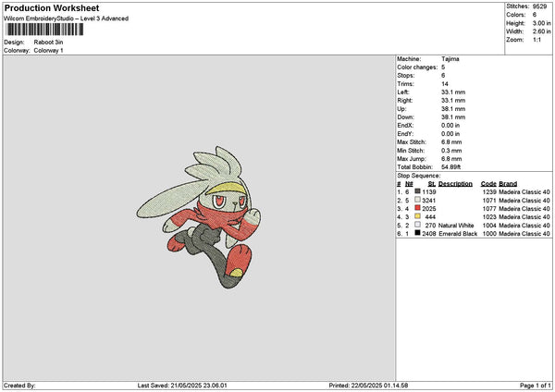This screenshot has height=392, width=555.
Task: Click the Brand column header
Action: point(508,184)
